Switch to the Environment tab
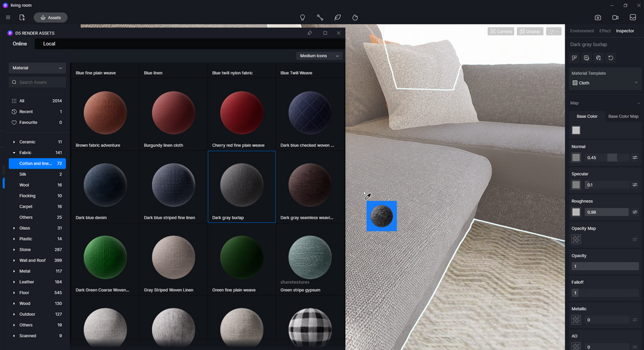The image size is (644, 350). point(582,31)
